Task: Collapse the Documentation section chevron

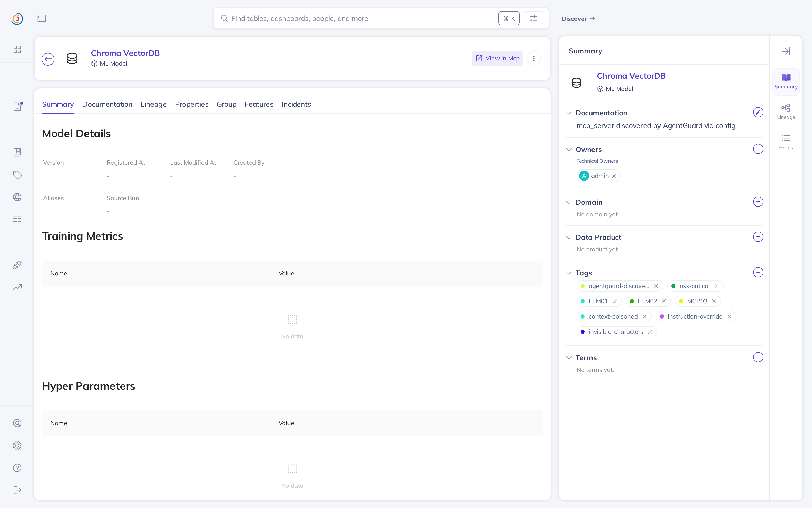Action: (x=569, y=113)
